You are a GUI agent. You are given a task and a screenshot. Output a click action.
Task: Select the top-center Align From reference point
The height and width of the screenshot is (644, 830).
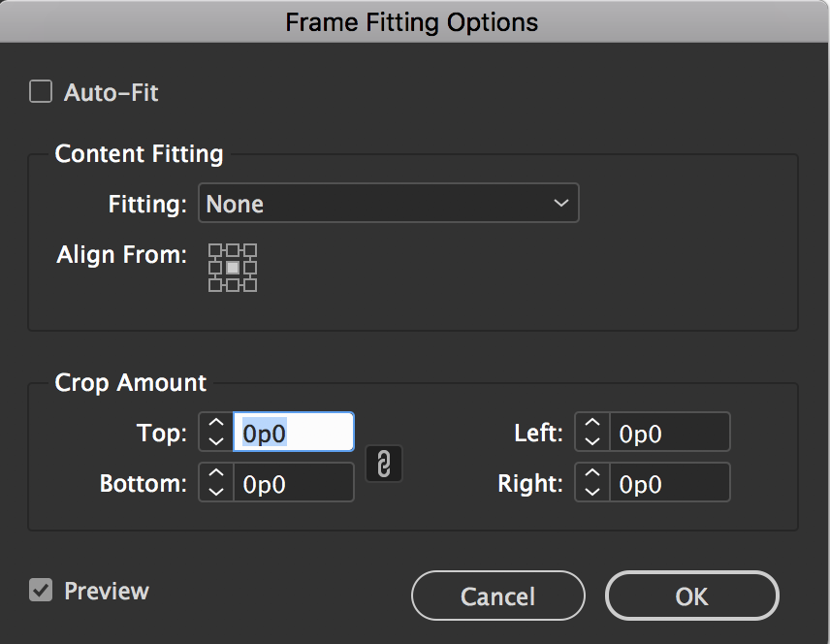click(x=233, y=250)
